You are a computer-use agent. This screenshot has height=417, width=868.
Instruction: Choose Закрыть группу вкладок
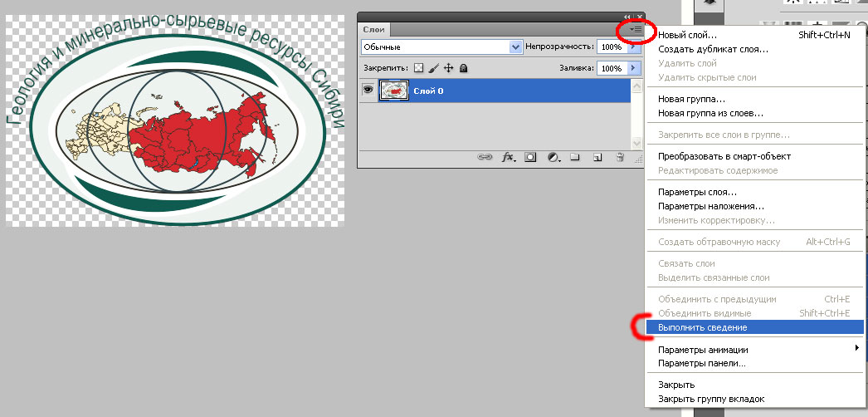pyautogui.click(x=754, y=399)
